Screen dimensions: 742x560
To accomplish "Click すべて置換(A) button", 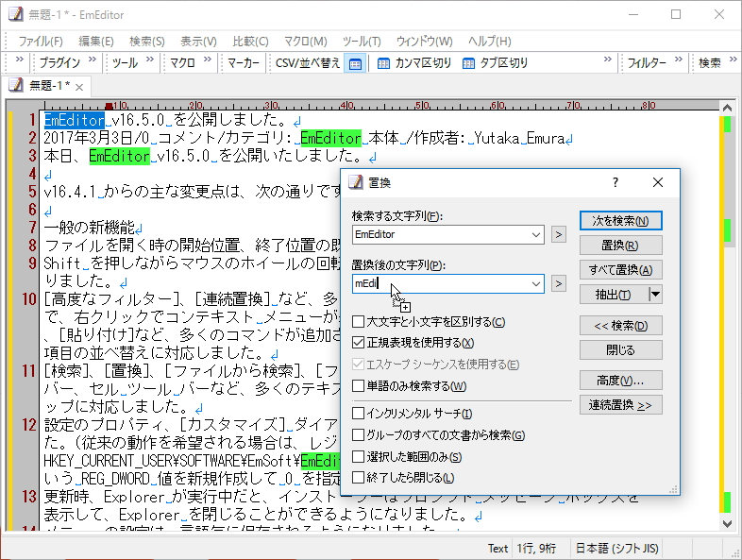I will (621, 270).
